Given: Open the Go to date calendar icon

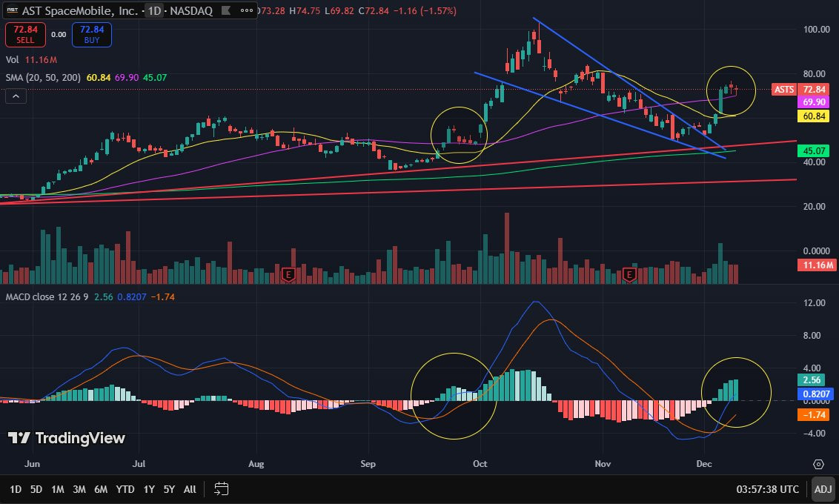Looking at the screenshot, I should (221, 489).
